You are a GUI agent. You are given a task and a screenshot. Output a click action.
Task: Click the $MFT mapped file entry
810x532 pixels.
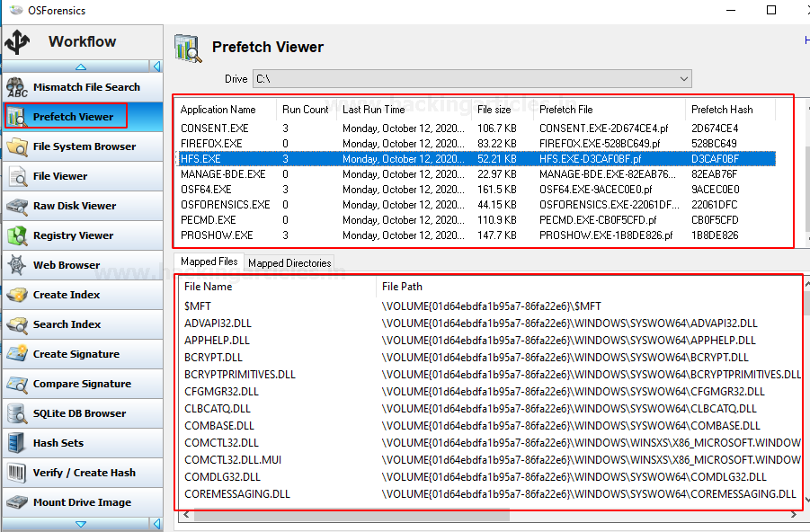pos(198,306)
